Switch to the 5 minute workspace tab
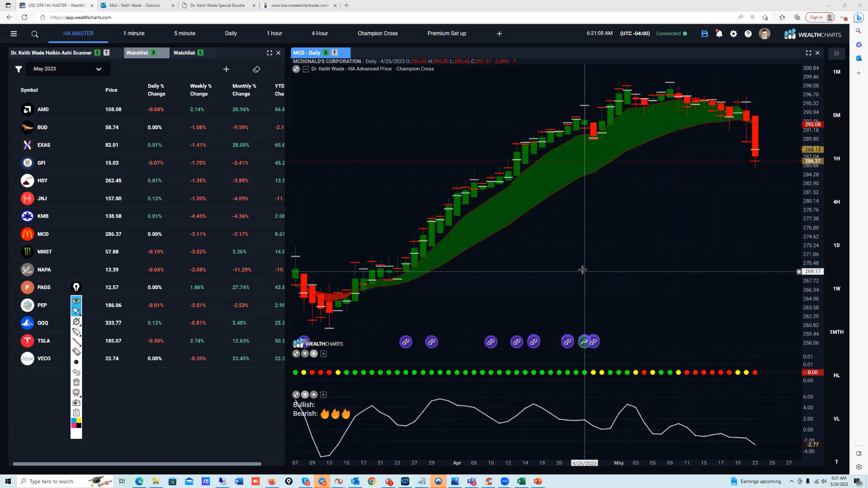 184,33
